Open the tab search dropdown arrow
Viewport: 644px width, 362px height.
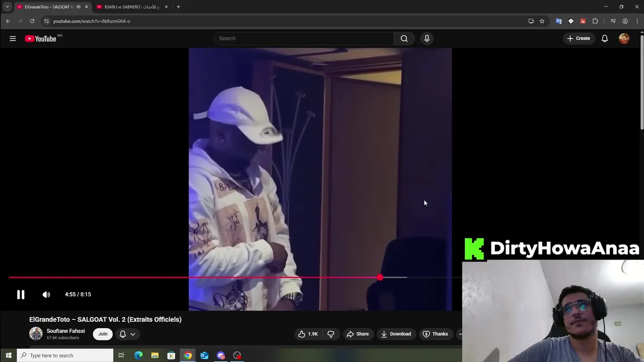[x=7, y=7]
